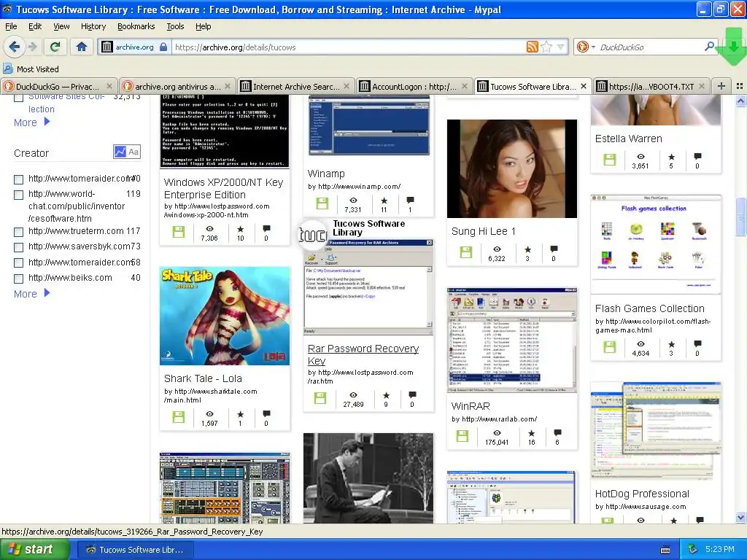
Task: Close the DuckDuckGo Privacy tab
Action: pos(109,86)
